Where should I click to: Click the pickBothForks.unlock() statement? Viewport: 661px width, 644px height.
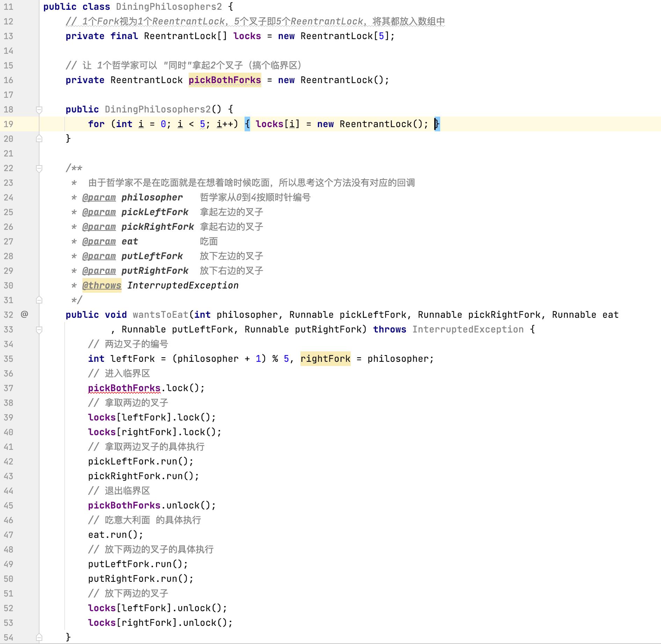[x=152, y=505]
